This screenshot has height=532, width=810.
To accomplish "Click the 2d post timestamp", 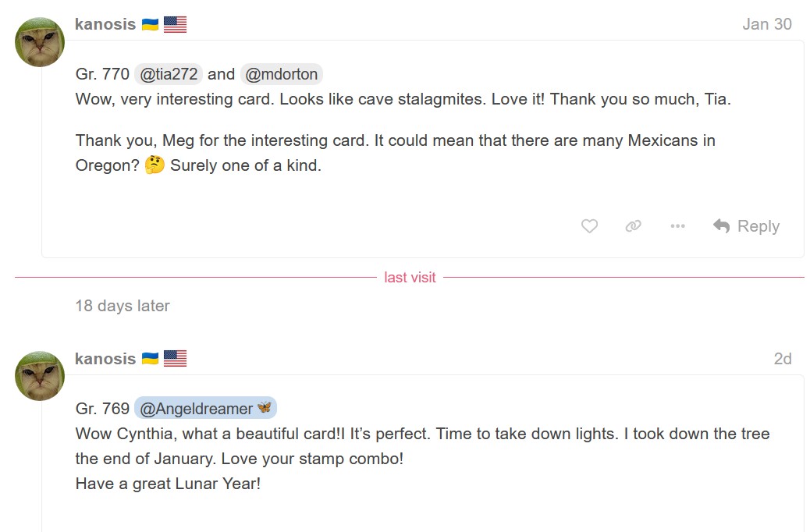I will click(782, 359).
